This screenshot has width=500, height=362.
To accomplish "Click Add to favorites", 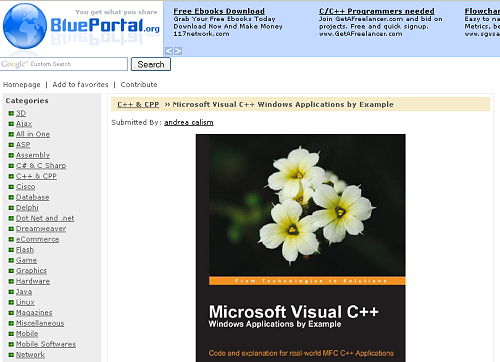I will pyautogui.click(x=80, y=85).
